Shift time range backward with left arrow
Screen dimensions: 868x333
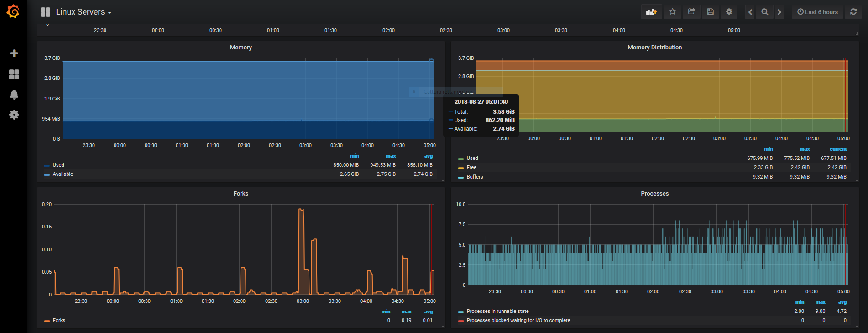coord(750,12)
